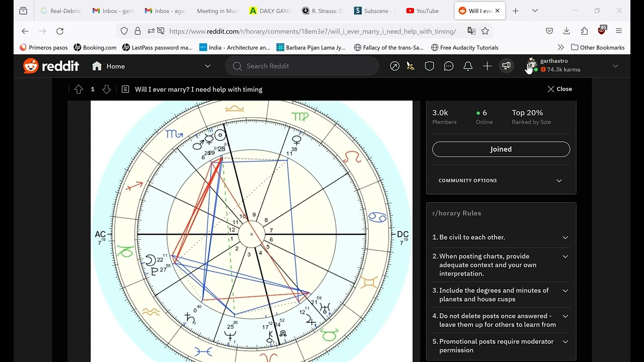Open Free Audacity Tutorials bookmark
Screen dimensions: 644x362
coord(465,47)
